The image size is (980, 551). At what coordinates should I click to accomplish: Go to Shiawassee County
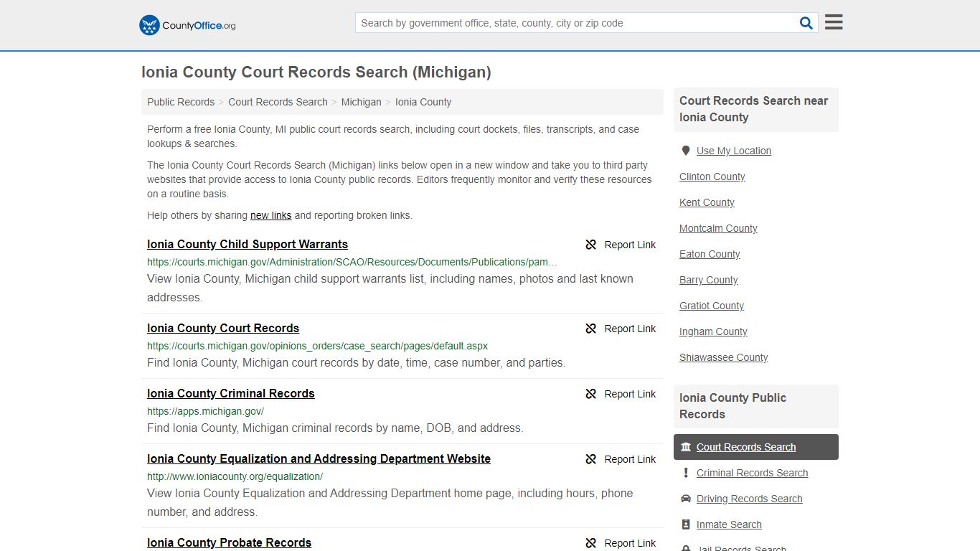pos(724,357)
